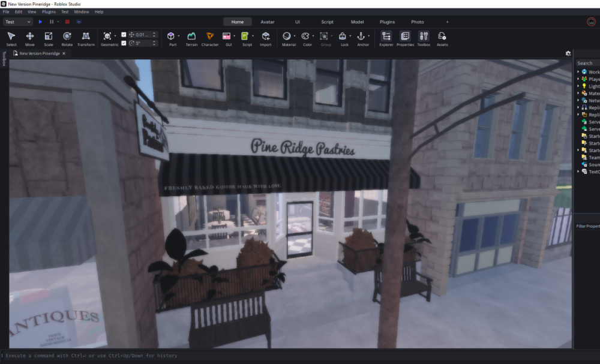Open viewport settings gear icon

[x=568, y=53]
